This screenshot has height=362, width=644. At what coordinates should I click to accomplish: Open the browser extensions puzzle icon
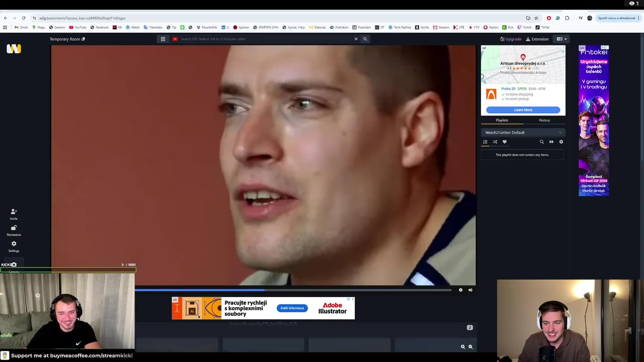[x=567, y=18]
